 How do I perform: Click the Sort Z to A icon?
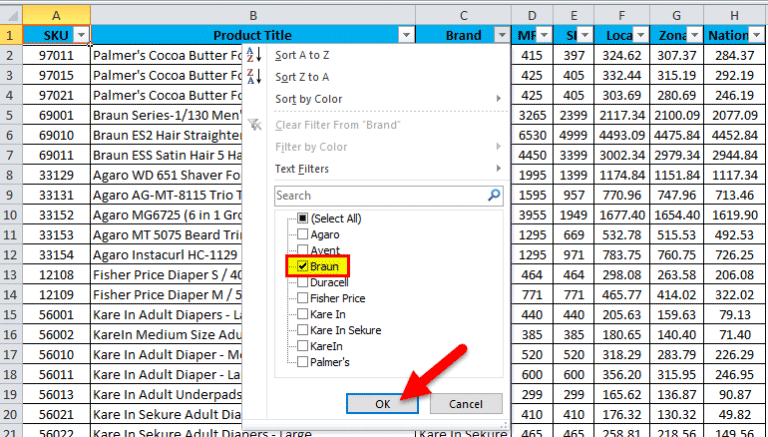tap(254, 76)
